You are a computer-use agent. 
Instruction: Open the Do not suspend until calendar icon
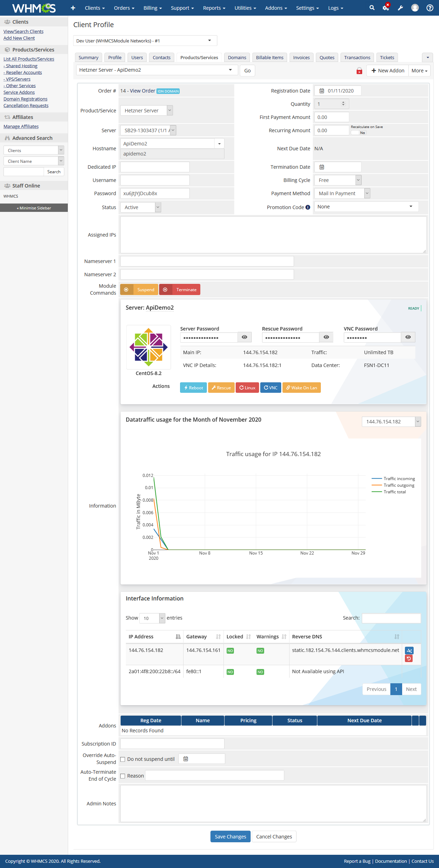186,759
